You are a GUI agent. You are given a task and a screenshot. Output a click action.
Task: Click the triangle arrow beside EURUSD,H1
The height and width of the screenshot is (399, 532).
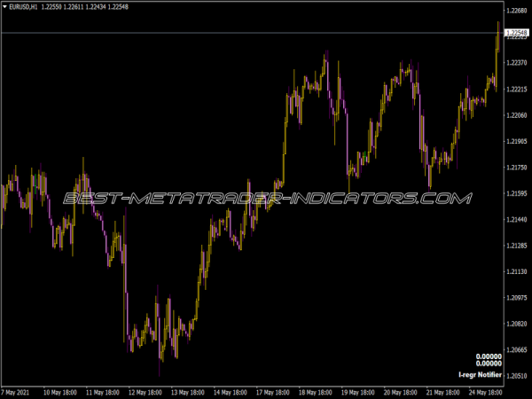[4, 7]
